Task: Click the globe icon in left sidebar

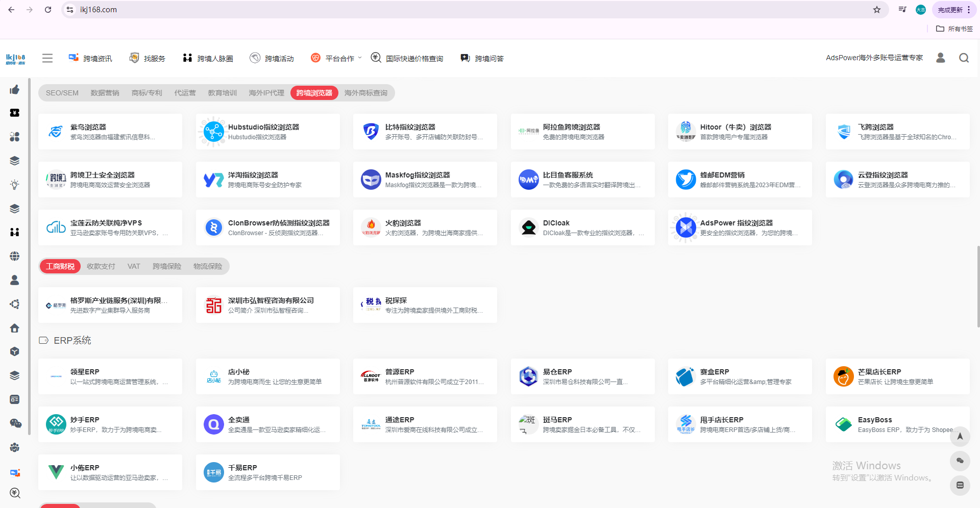Action: [15, 256]
